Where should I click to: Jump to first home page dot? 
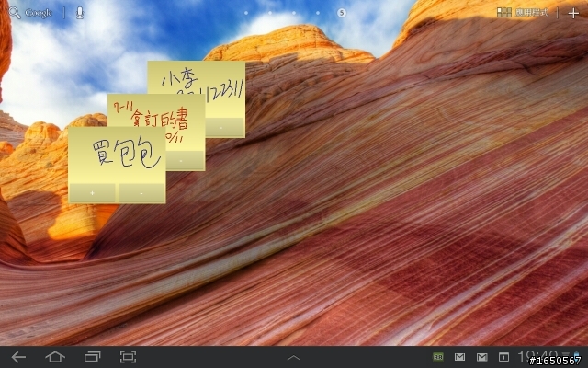246,13
